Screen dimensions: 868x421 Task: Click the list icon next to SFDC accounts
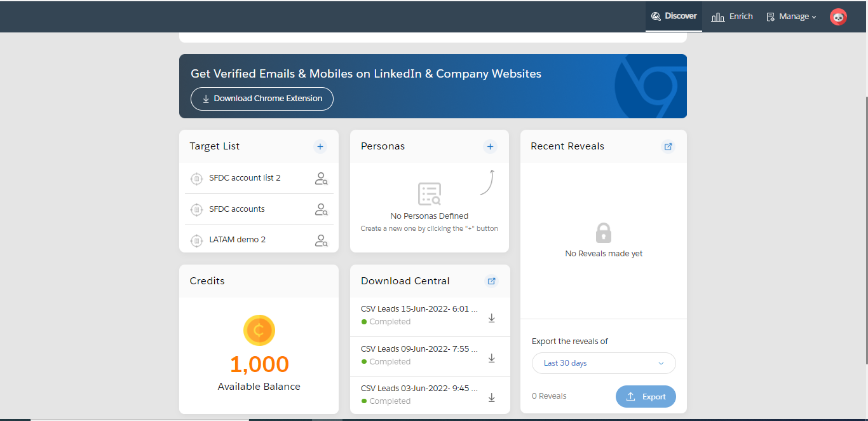[196, 209]
